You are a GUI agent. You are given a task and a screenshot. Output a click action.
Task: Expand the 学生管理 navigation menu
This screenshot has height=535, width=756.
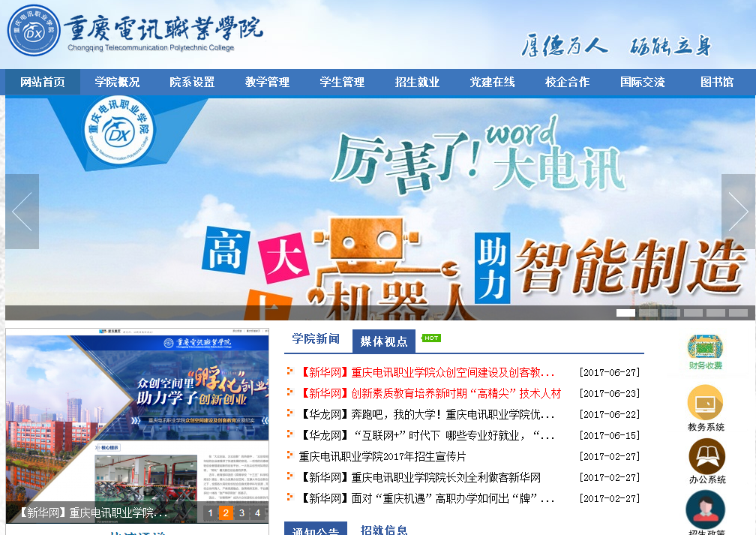342,83
